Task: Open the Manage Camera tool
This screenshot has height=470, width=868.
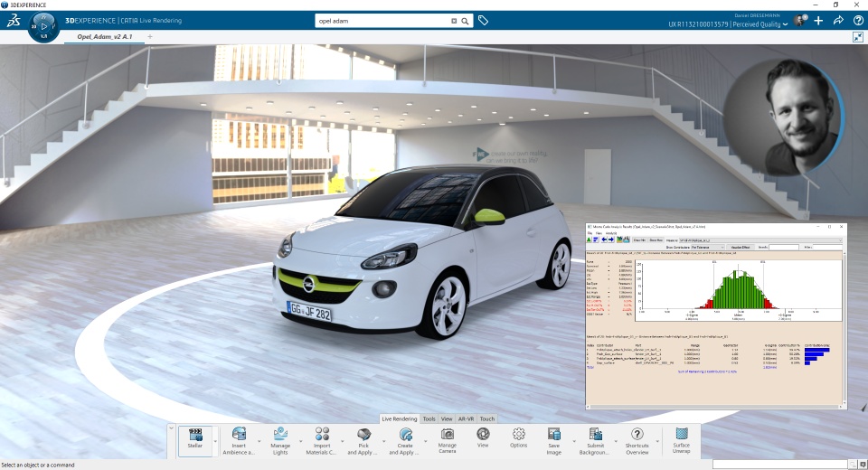Action: point(448,441)
